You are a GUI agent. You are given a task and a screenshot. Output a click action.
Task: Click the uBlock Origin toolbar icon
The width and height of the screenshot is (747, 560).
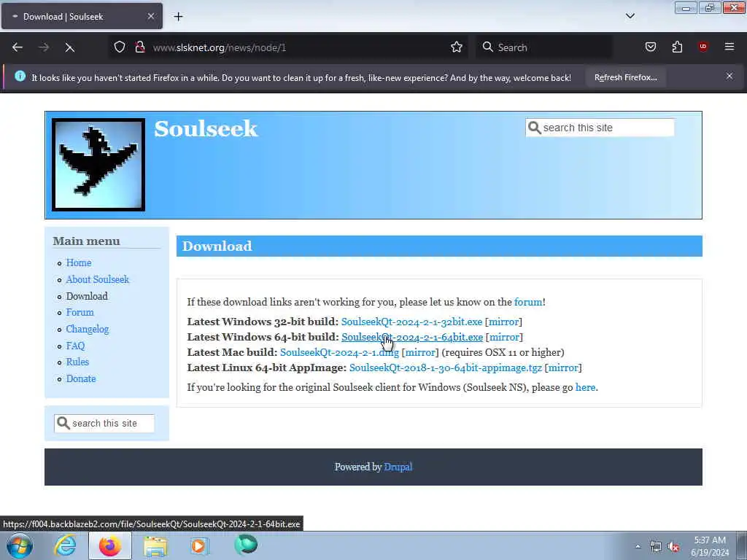(703, 47)
